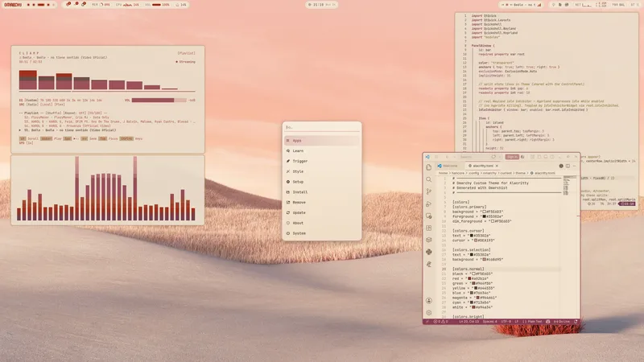Switch to the alacritty.toml tab
Screen dimensions: 644x362
[483, 166]
